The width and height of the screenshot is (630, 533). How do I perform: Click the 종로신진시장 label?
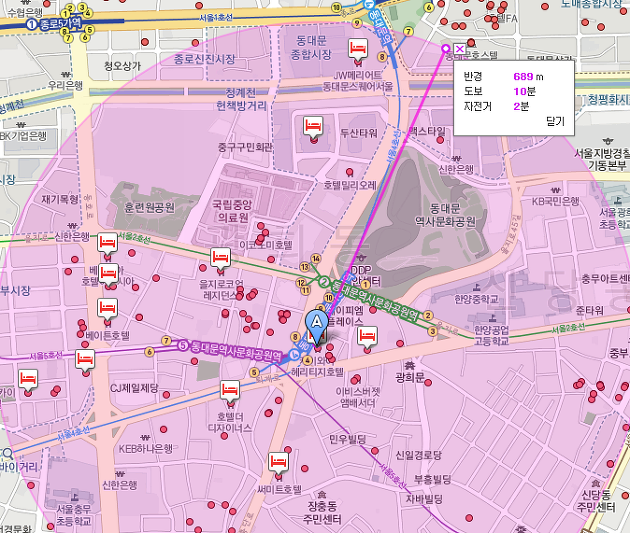click(x=205, y=59)
